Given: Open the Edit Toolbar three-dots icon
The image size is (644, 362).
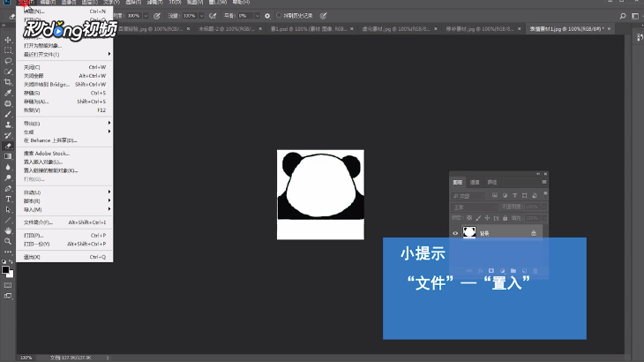Looking at the screenshot, I should click(x=8, y=252).
